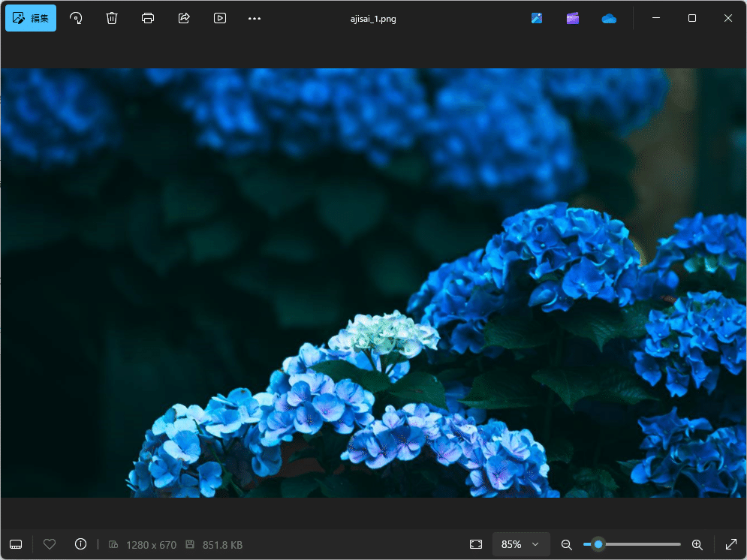Fit image to window icon
The image size is (747, 560).
[476, 544]
